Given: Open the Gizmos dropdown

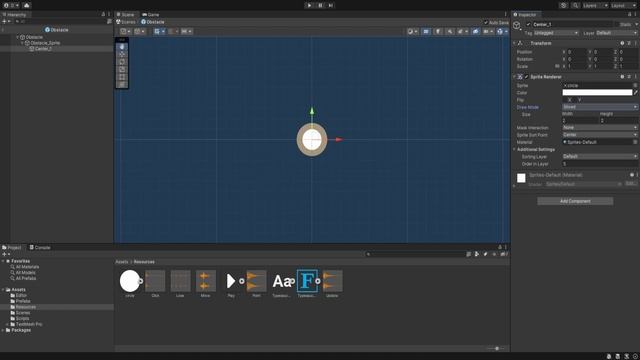Looking at the screenshot, I should [x=502, y=31].
